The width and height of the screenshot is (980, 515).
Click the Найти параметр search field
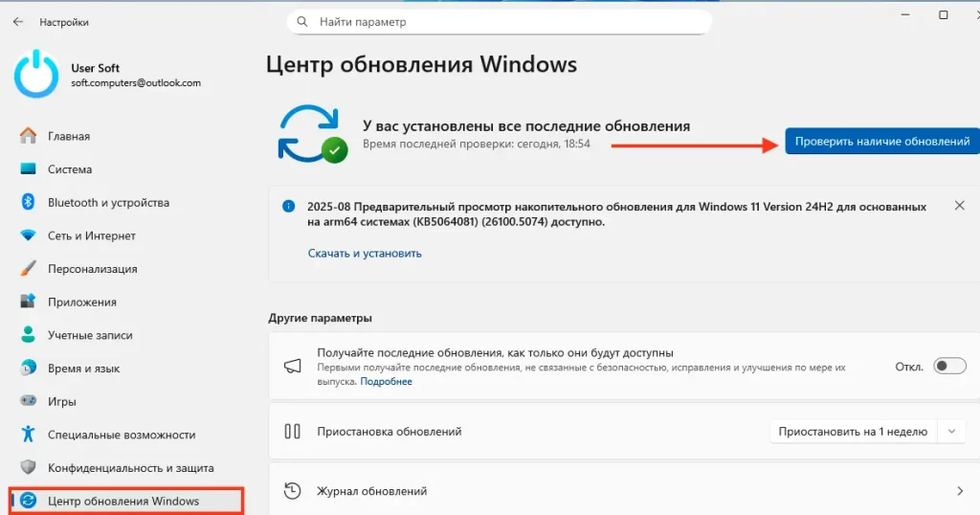click(x=500, y=22)
